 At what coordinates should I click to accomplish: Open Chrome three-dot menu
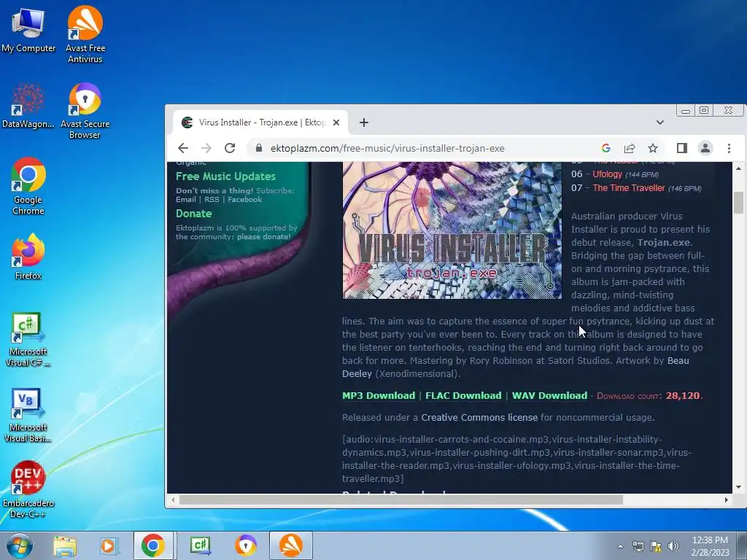point(729,148)
